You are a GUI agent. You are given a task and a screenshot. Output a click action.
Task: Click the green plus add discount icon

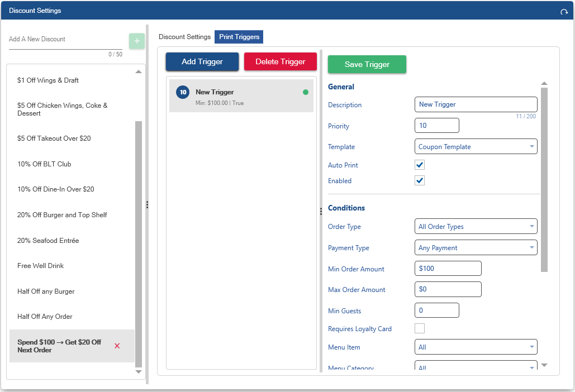(x=137, y=41)
